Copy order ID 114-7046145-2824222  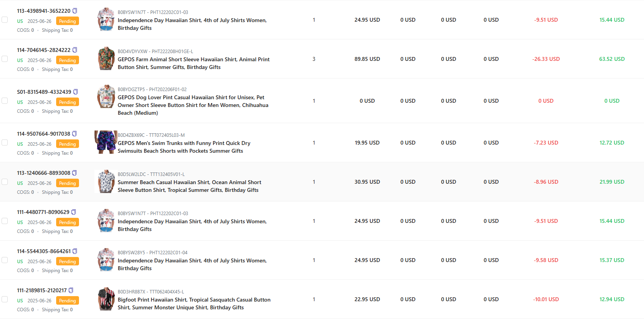[75, 50]
